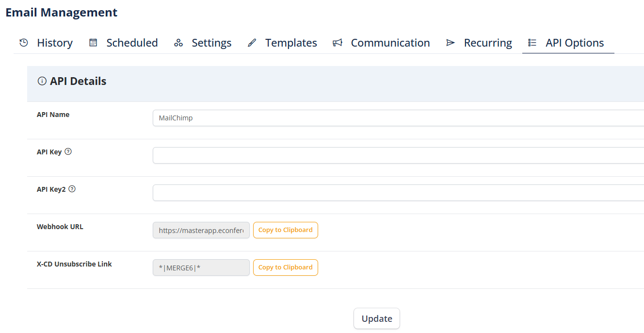Select the Webhook URL text box
644x333 pixels.
[201, 231]
